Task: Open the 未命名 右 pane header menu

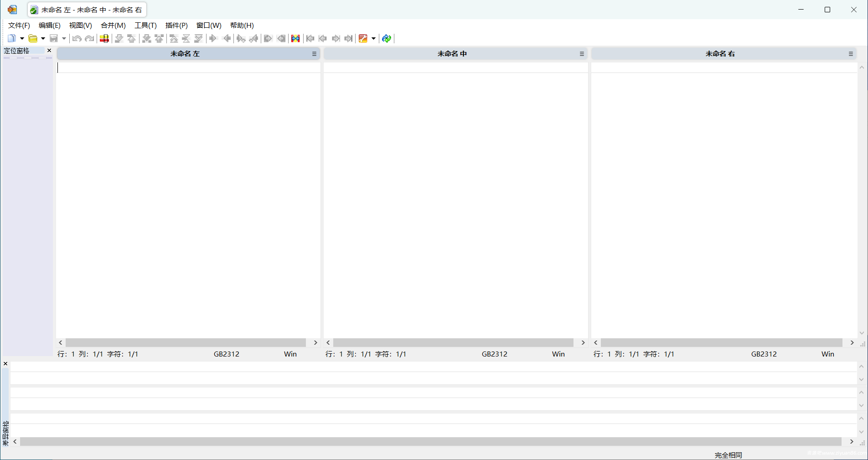Action: [x=851, y=54]
